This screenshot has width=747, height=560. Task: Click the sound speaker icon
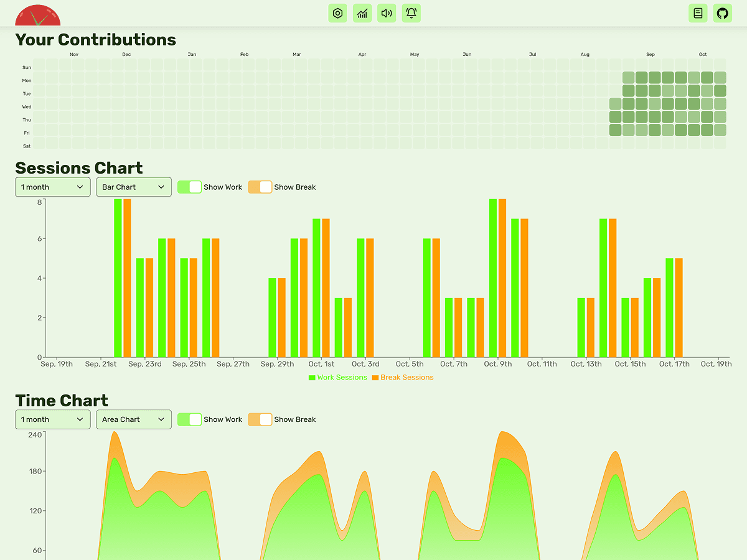[387, 13]
